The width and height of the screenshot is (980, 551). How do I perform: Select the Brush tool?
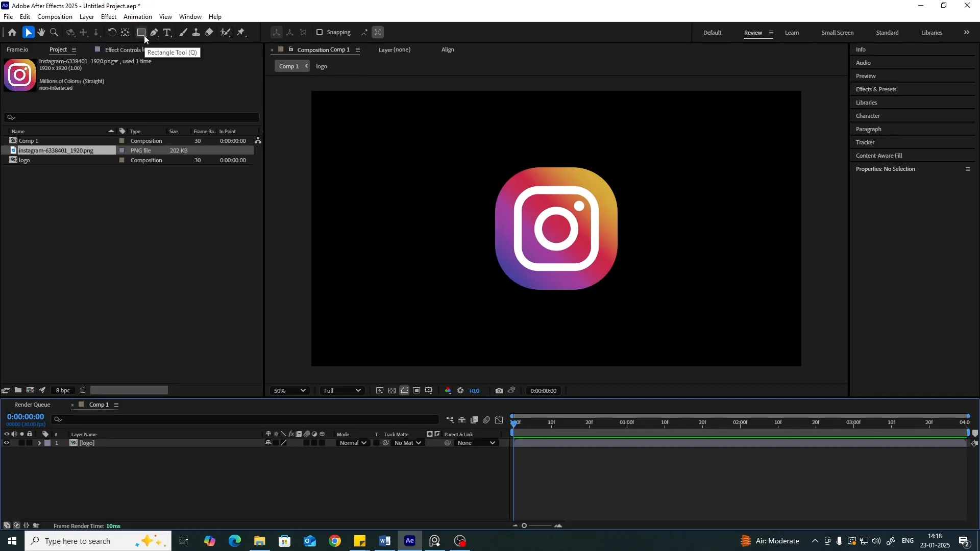[183, 32]
